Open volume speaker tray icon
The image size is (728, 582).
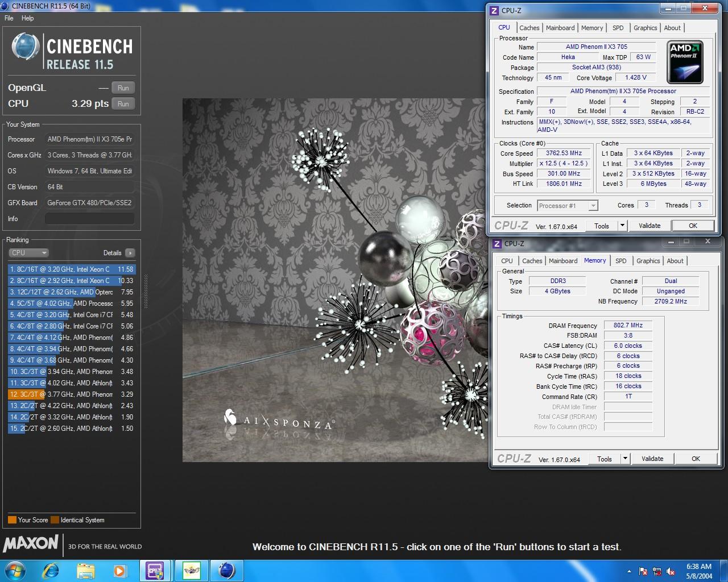pyautogui.click(x=671, y=571)
